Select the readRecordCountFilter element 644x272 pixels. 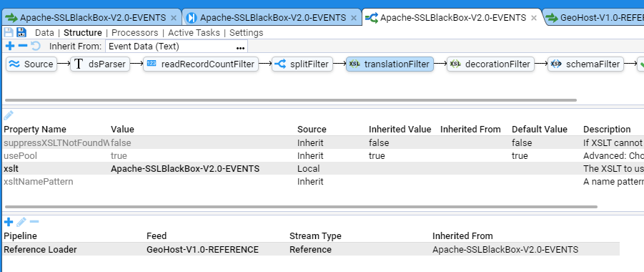[x=201, y=64]
